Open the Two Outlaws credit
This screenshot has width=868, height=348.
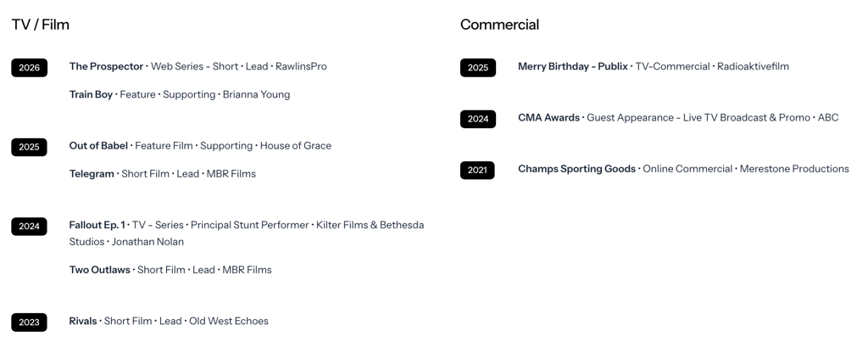tap(99, 270)
